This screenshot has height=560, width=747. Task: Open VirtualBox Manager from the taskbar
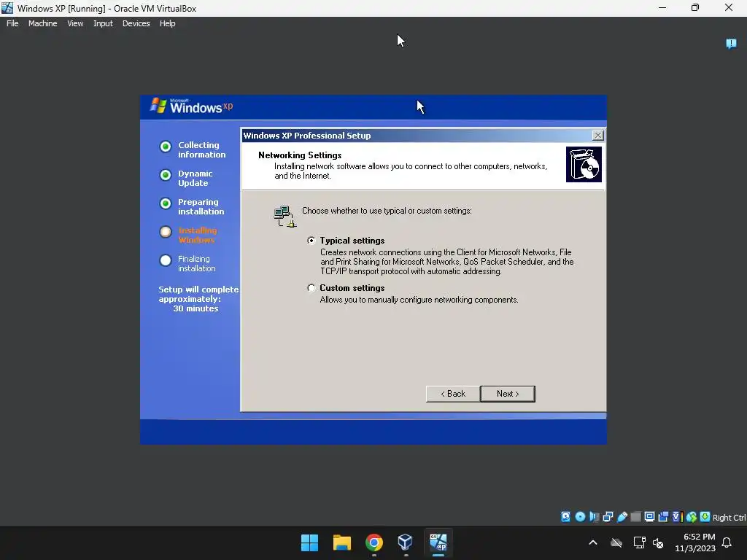[x=406, y=542]
